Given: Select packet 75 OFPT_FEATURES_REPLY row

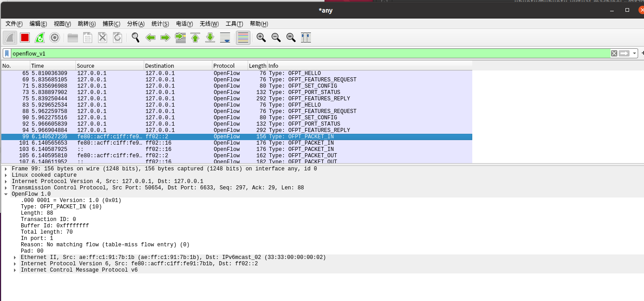Looking at the screenshot, I should (x=237, y=99).
